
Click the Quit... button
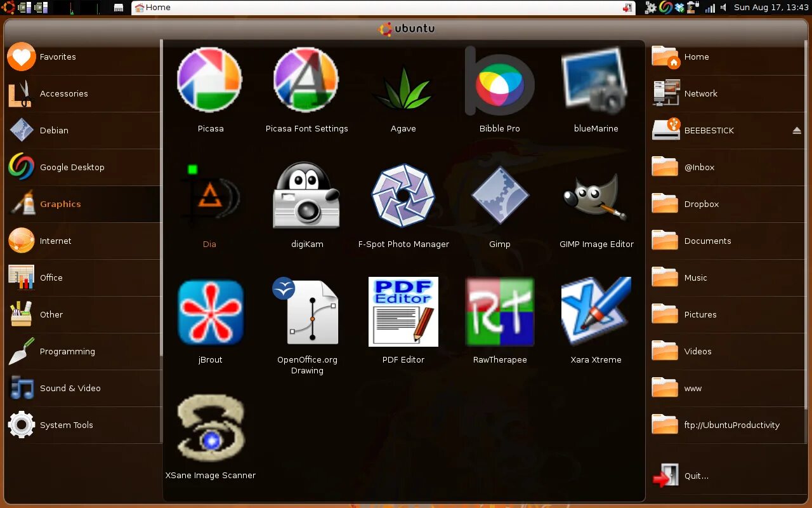click(727, 476)
